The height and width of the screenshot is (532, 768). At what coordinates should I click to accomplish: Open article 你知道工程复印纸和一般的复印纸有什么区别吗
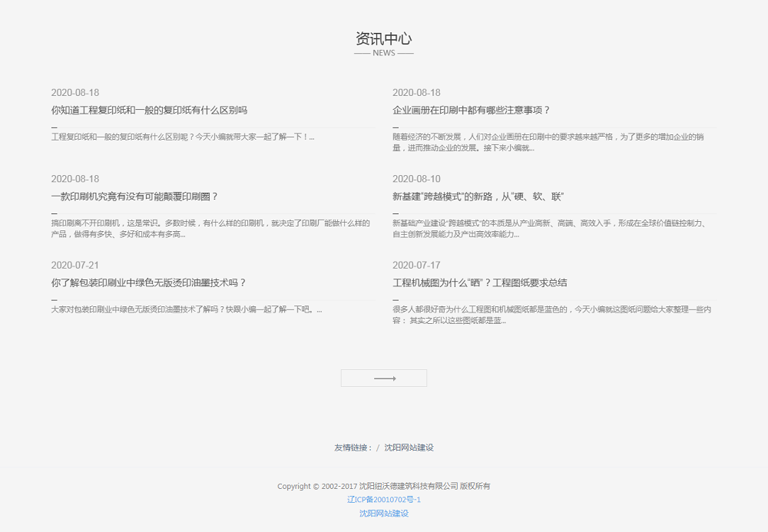click(x=149, y=111)
